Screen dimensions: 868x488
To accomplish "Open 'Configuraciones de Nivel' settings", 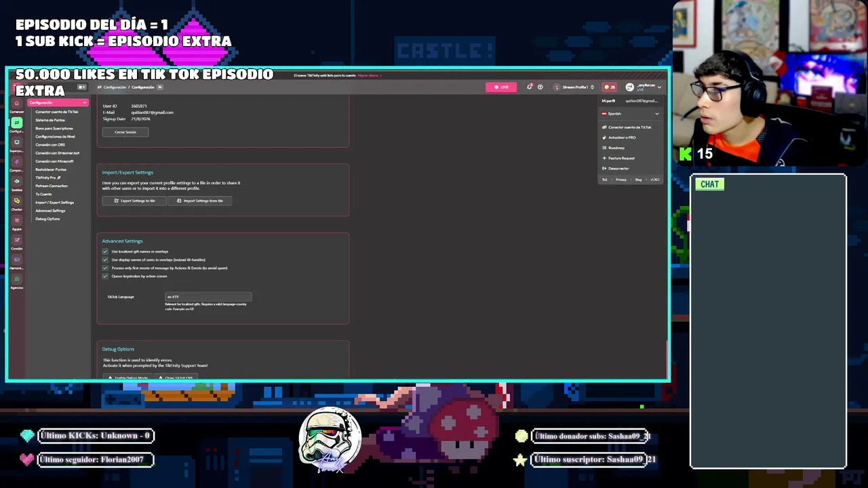I will click(56, 136).
